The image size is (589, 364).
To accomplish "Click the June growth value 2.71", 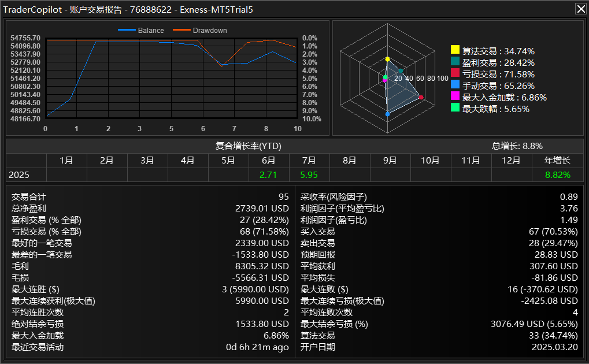I will point(268,174).
